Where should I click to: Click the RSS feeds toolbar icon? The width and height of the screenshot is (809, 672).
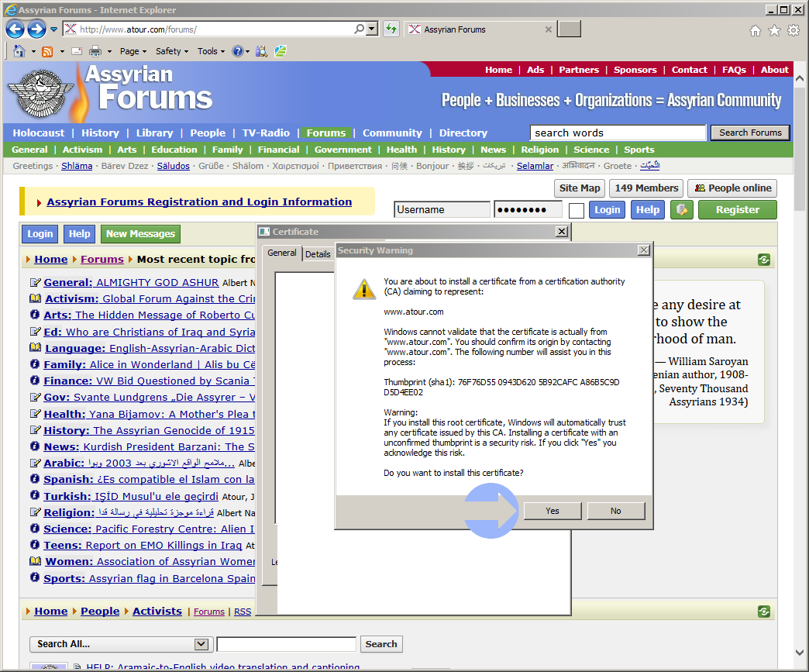tap(47, 51)
